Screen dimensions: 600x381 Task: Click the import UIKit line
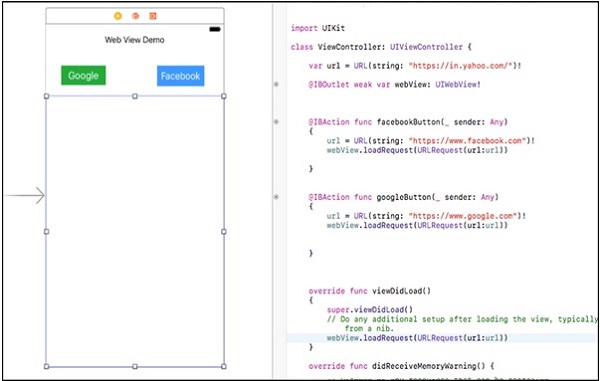click(318, 28)
